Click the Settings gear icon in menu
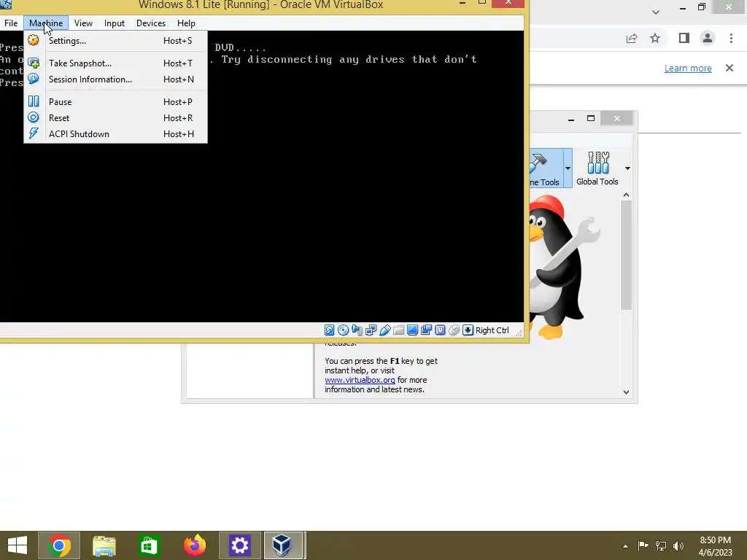 coord(34,41)
